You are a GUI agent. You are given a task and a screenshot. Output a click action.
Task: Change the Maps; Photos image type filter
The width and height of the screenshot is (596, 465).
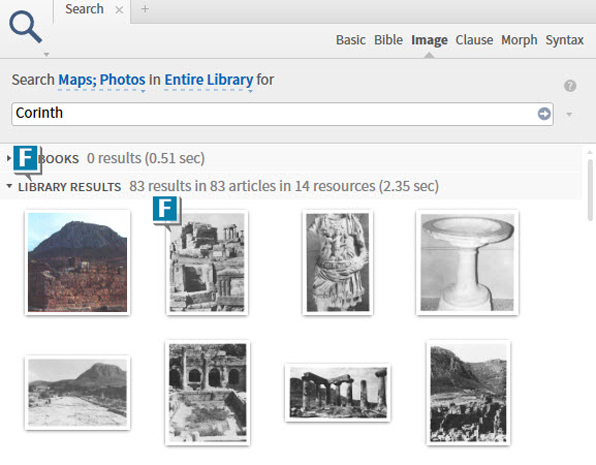tap(101, 80)
